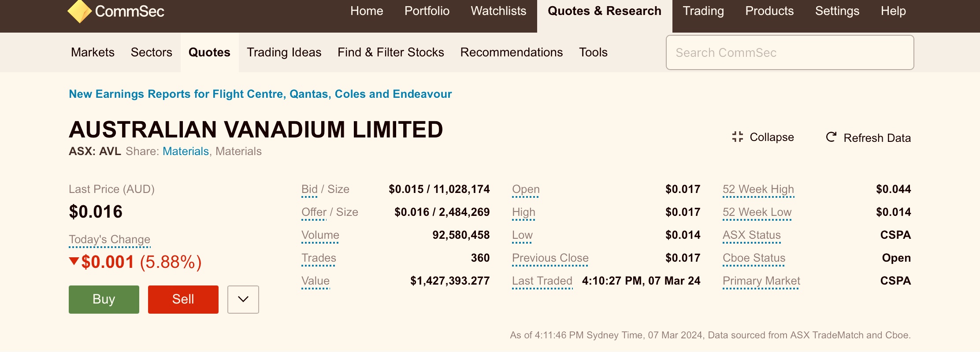The width and height of the screenshot is (980, 352).
Task: Click the blue Materials sector link
Action: point(186,151)
